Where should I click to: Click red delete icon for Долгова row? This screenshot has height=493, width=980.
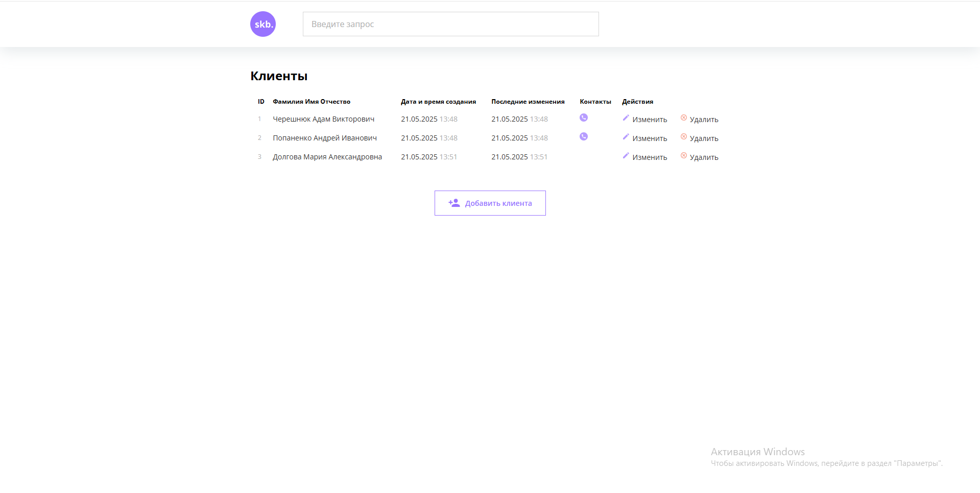point(684,156)
